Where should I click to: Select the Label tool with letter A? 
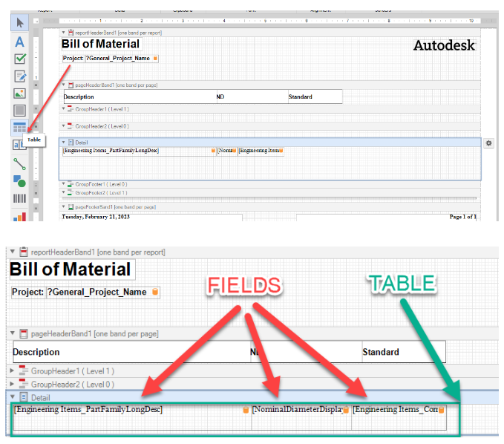[20, 41]
